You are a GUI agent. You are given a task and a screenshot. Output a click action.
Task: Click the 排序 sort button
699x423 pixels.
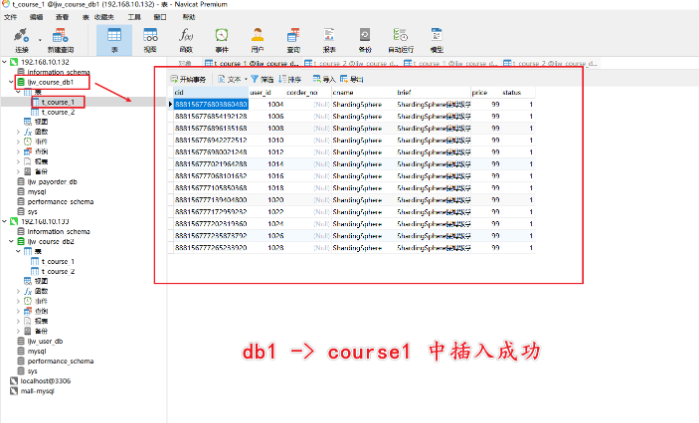click(x=290, y=79)
